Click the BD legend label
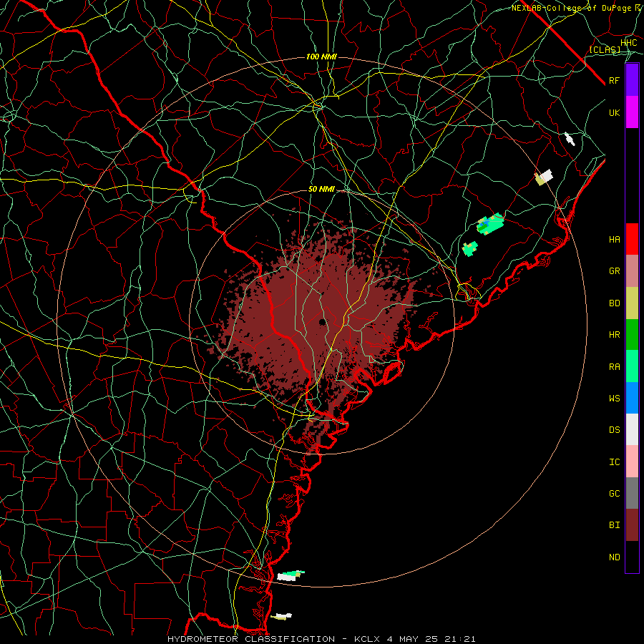644x644 pixels. coord(614,303)
